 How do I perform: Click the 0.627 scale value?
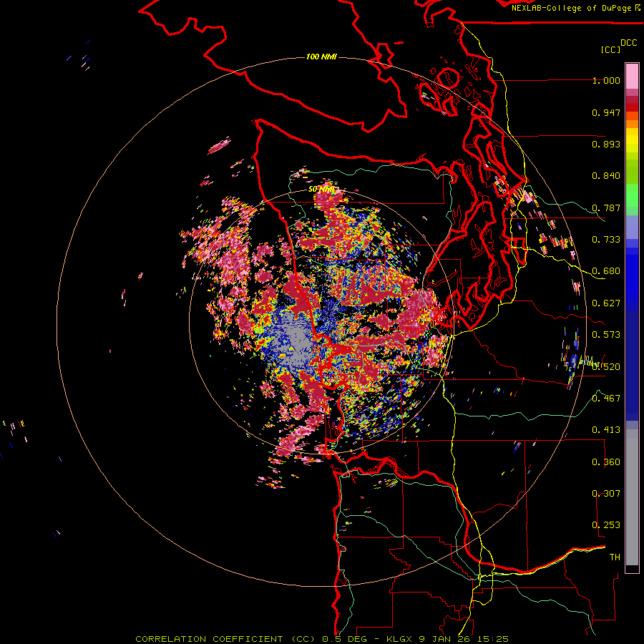point(606,303)
